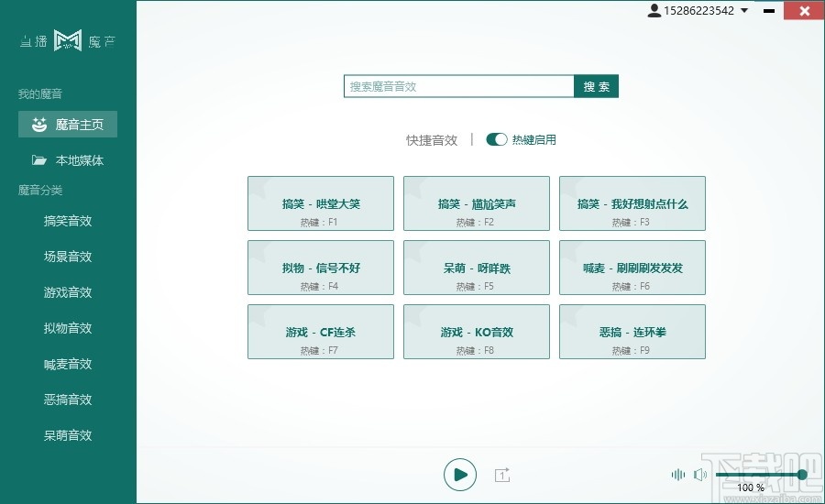The width and height of the screenshot is (825, 504).
Task: Toggle the single-loop repeat icon
Action: (502, 475)
